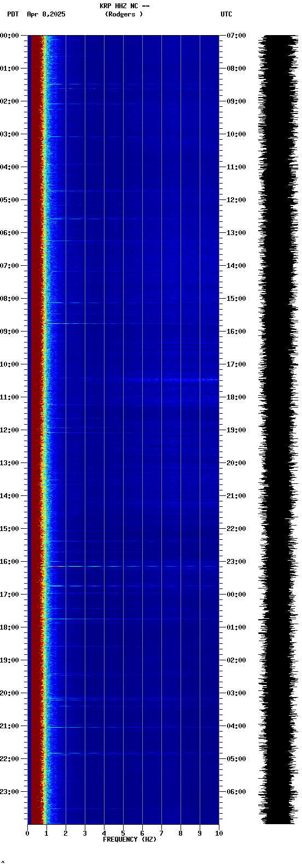The image size is (302, 868).
Task: Click the 09:00 PDT time label on left axis
Action: pos(10,332)
